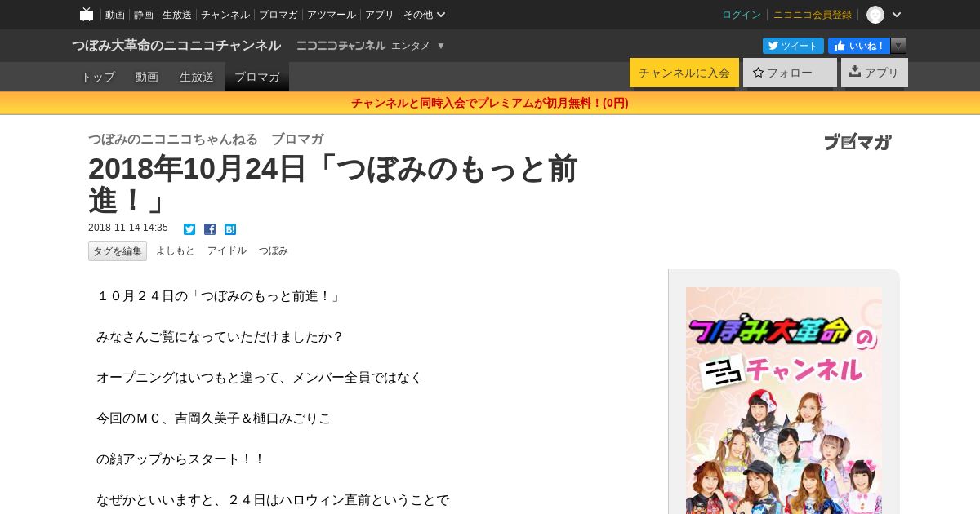Expand the dropdown beside いいね！ button

coord(898,46)
